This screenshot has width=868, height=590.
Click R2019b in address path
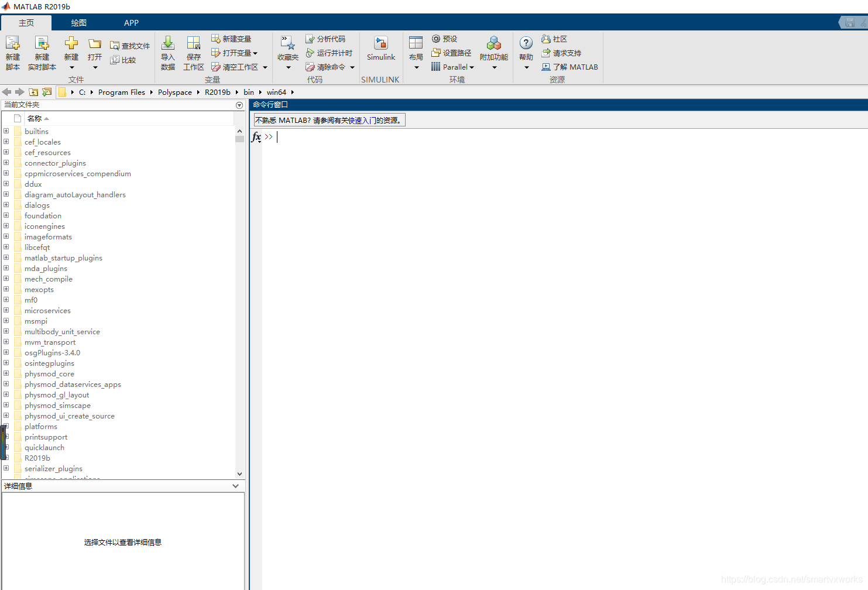pyautogui.click(x=218, y=92)
